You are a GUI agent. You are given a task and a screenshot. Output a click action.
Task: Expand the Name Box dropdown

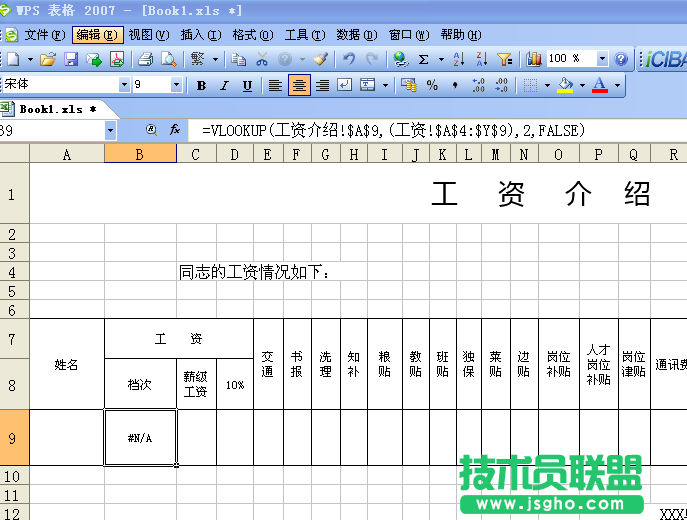click(110, 130)
